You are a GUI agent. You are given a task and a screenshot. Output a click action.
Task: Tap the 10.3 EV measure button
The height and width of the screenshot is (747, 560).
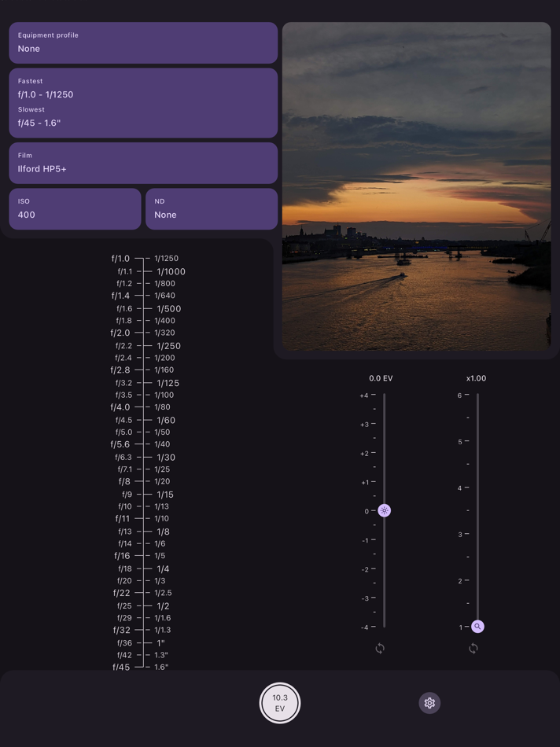(280, 703)
